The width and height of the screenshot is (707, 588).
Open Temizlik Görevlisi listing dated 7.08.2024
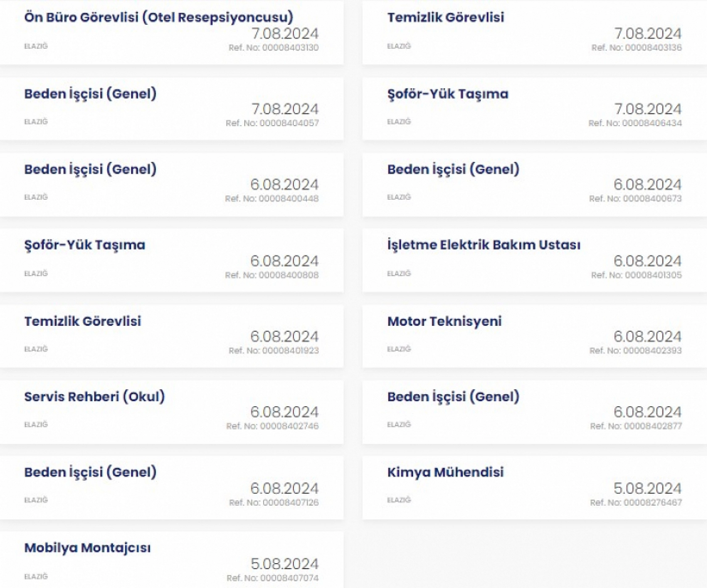click(446, 18)
